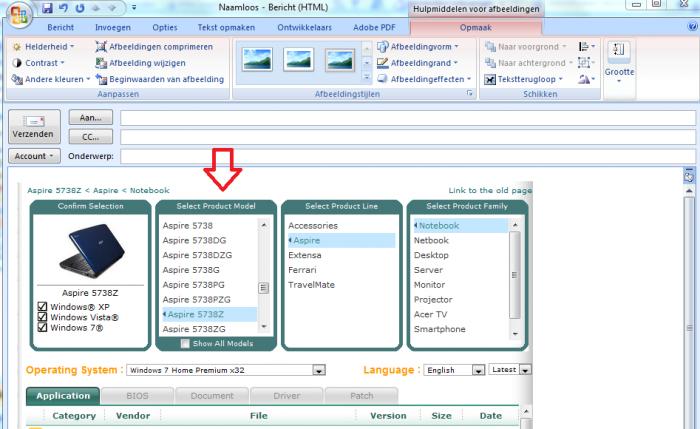Click the Aspire 5738Z laptop image
The height and width of the screenshot is (429, 700).
coord(92,251)
